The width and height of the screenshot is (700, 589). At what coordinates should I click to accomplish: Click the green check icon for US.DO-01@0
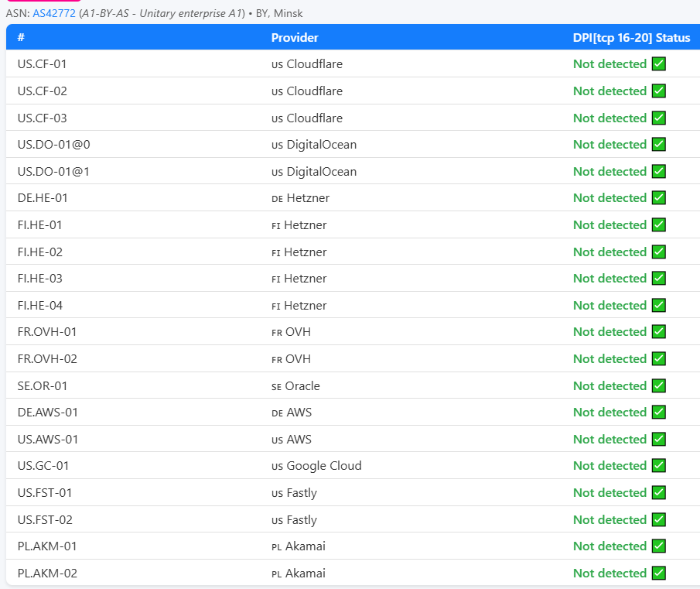(x=659, y=145)
